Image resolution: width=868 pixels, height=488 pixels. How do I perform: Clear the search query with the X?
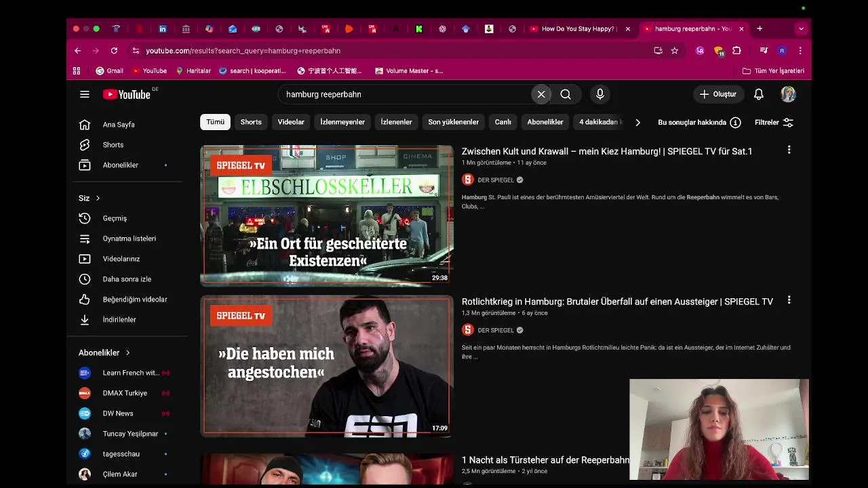click(541, 94)
